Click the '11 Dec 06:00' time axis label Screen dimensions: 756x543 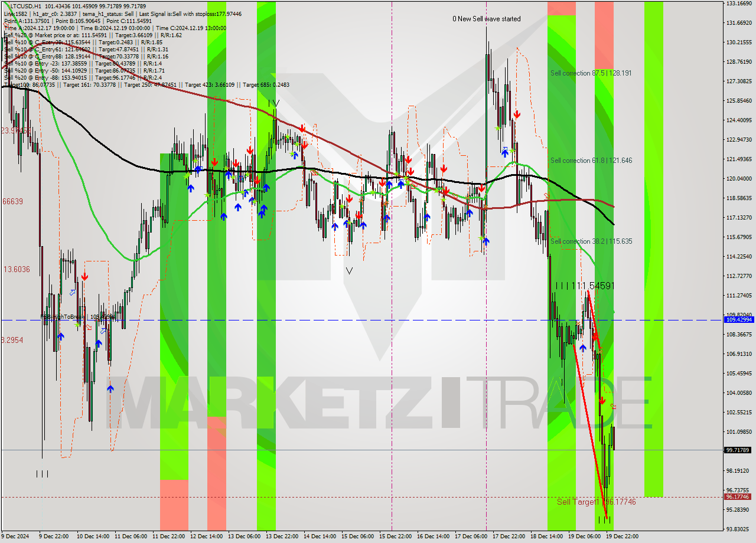click(131, 537)
